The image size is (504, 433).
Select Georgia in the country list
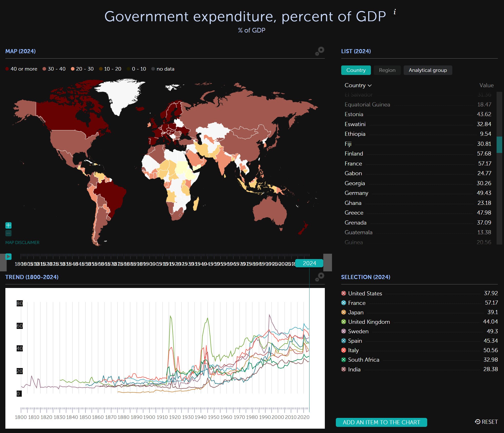[418, 183]
